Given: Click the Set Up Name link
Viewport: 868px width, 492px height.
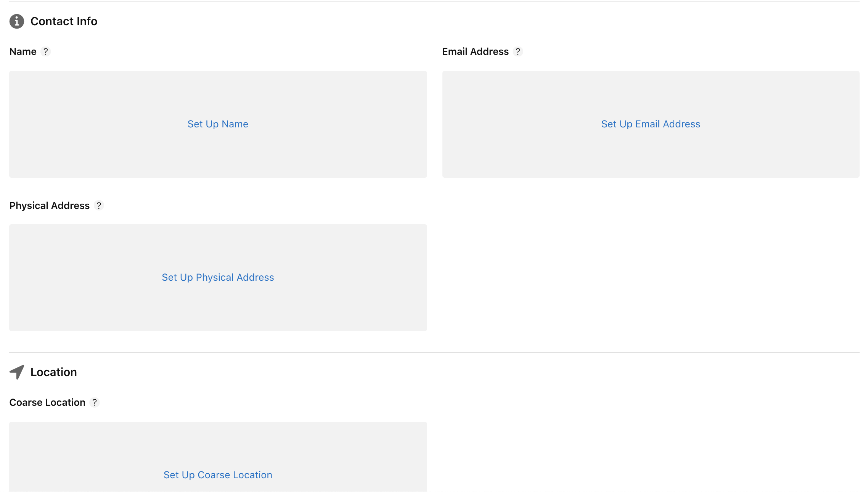Looking at the screenshot, I should (x=218, y=124).
